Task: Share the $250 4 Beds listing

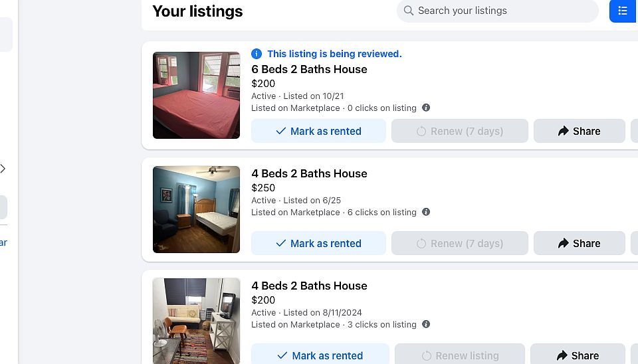Action: pos(579,244)
